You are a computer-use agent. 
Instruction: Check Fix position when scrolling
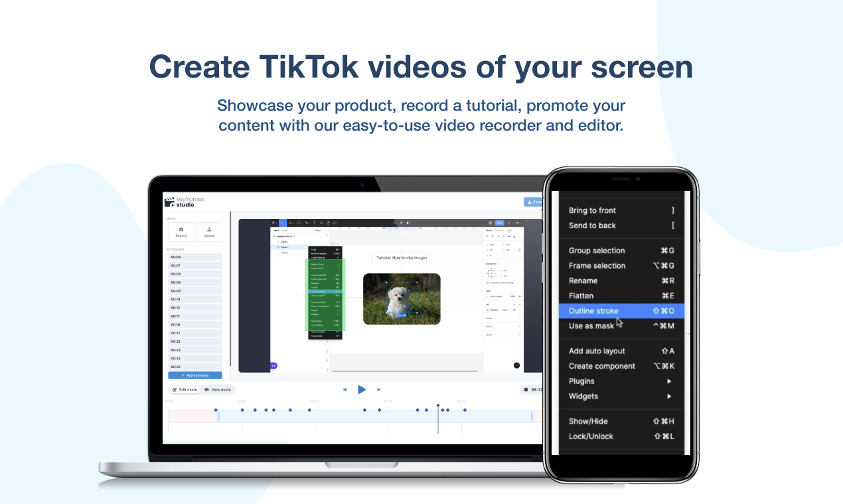(x=487, y=283)
